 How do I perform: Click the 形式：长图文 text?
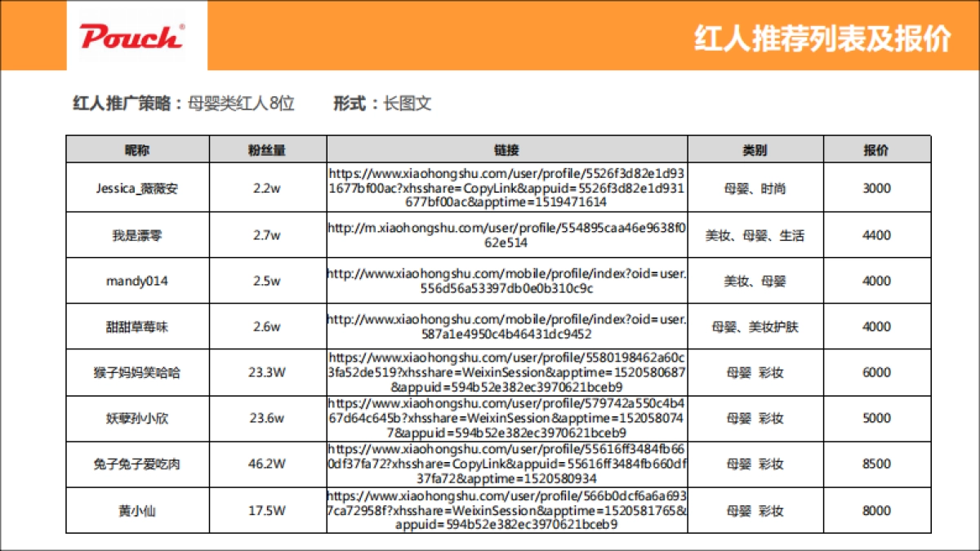382,104
